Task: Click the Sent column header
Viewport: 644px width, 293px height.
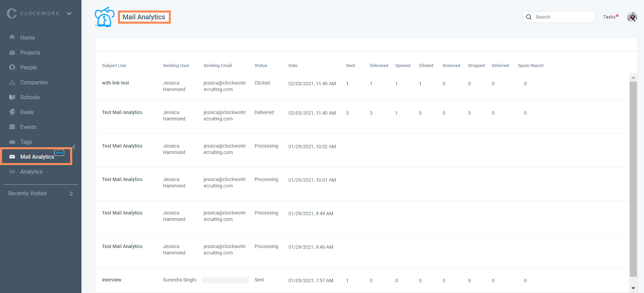Action: point(351,66)
